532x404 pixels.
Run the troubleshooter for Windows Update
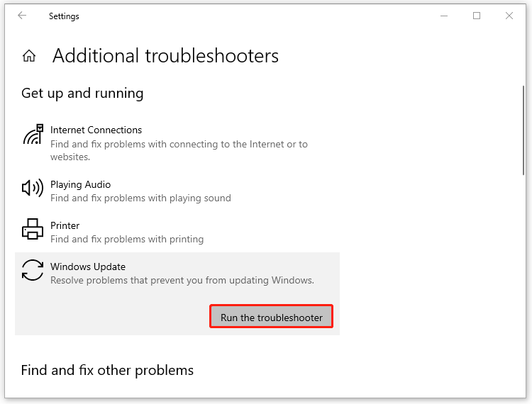(x=271, y=317)
